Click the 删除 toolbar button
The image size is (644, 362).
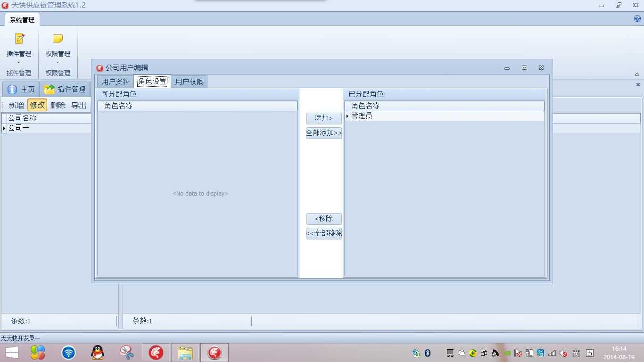coord(58,105)
